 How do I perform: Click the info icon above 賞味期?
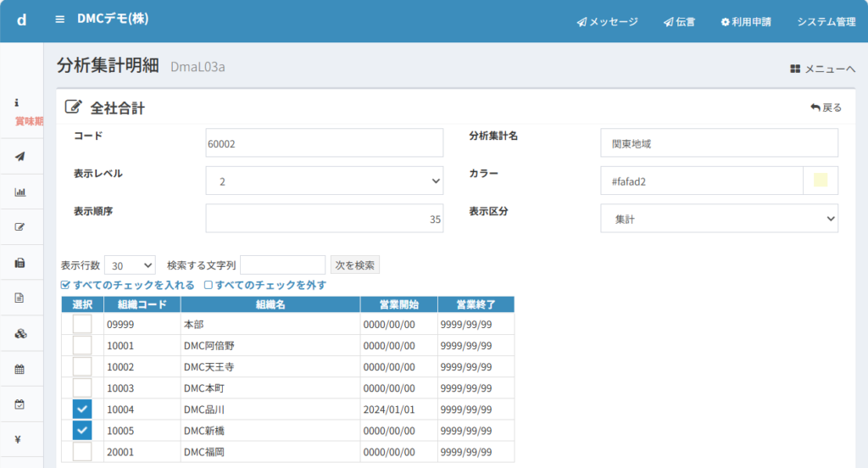click(17, 102)
